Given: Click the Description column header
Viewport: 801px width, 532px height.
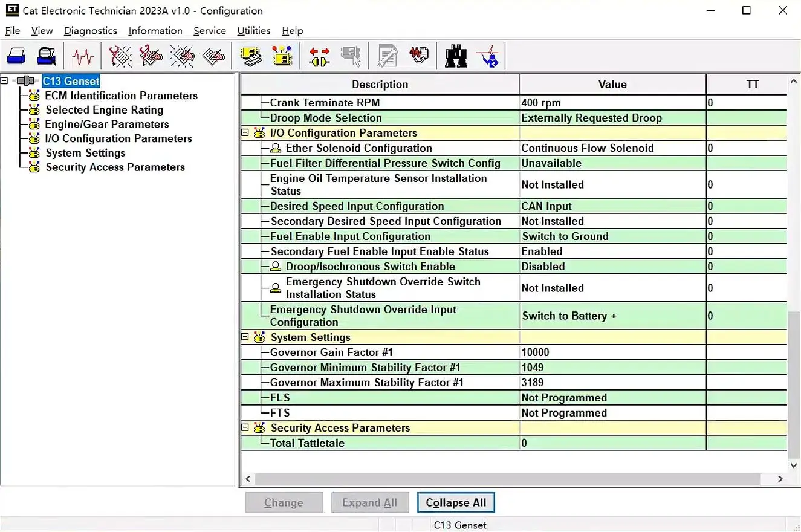Looking at the screenshot, I should (x=380, y=85).
